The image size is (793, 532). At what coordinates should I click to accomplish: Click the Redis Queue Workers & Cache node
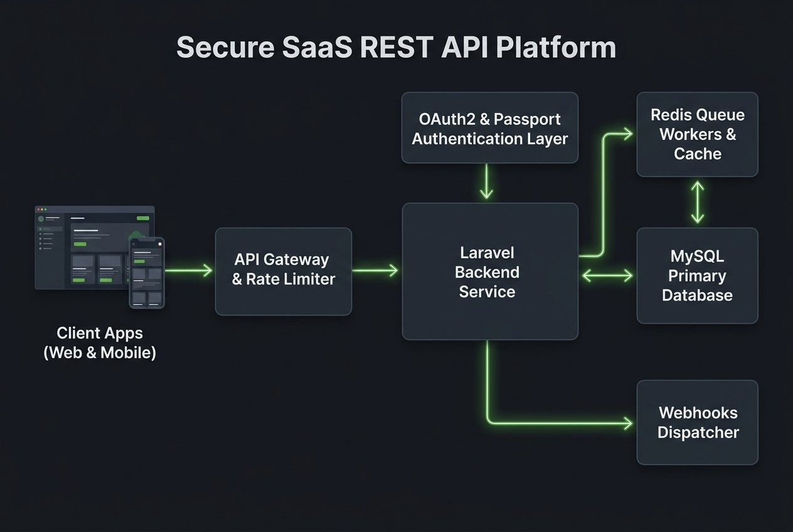[697, 134]
